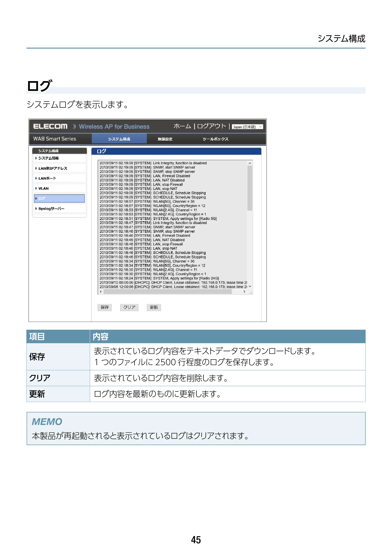Image resolution: width=392 pixels, height=556 pixels.
Task: Click the log scroll-down arrow
Action: pyautogui.click(x=250, y=286)
